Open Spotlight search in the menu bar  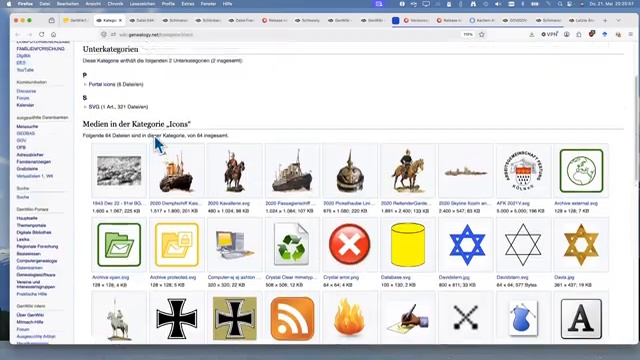tap(560, 4)
